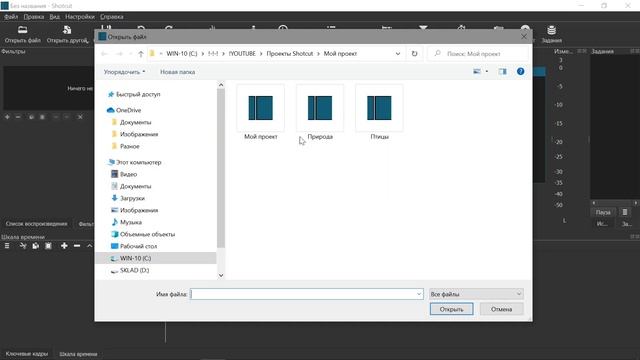Switch to the Список воспроизведения tab
The image size is (640, 360).
36,224
